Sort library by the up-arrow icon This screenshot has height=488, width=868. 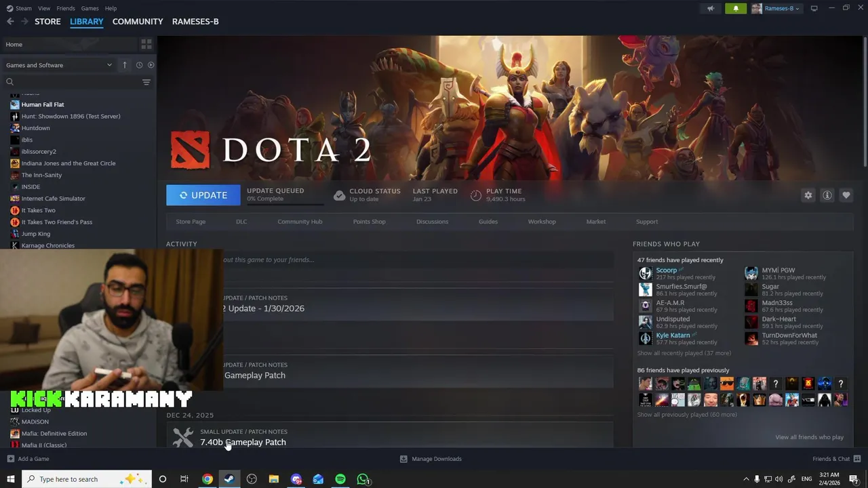coord(125,65)
